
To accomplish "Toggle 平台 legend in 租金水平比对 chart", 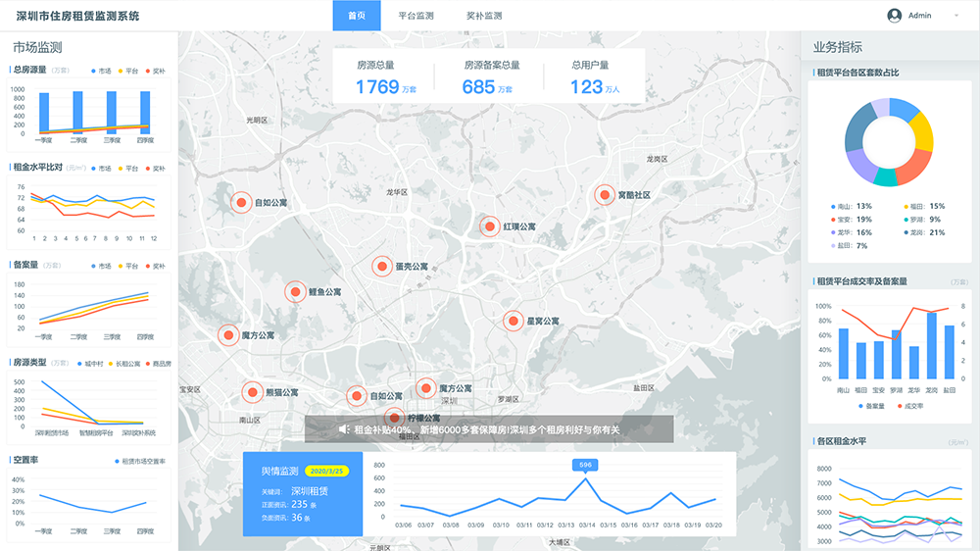I will [x=128, y=169].
